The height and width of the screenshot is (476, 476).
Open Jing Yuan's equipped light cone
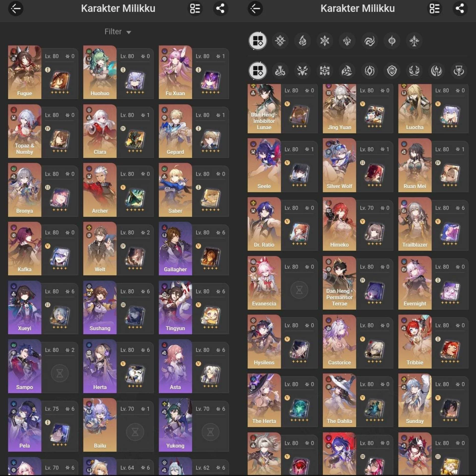[375, 115]
